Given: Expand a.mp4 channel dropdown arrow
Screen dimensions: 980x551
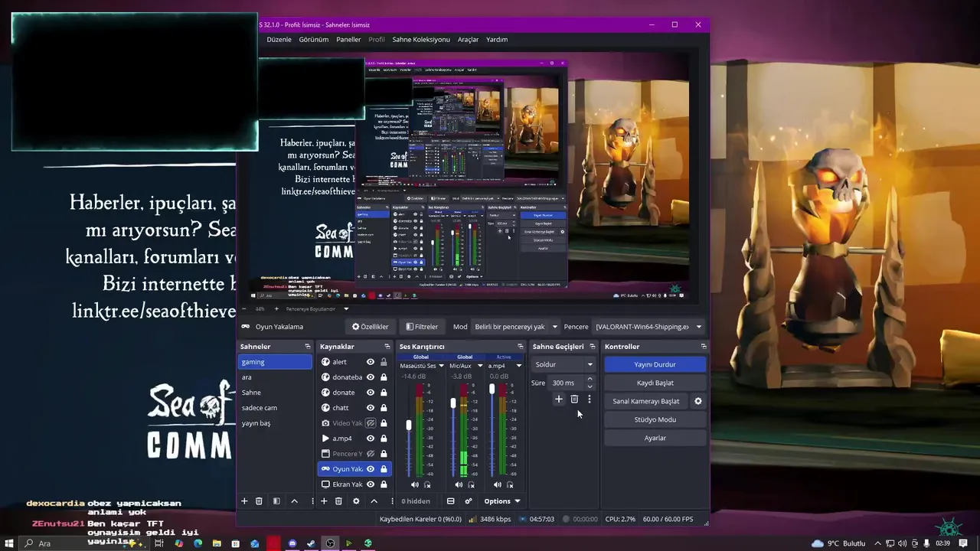Looking at the screenshot, I should point(518,366).
